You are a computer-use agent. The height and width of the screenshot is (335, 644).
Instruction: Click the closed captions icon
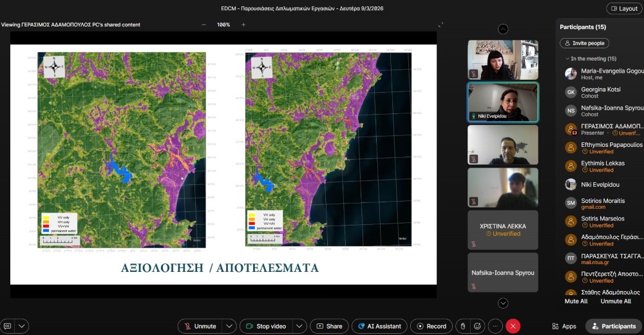[x=7, y=326]
